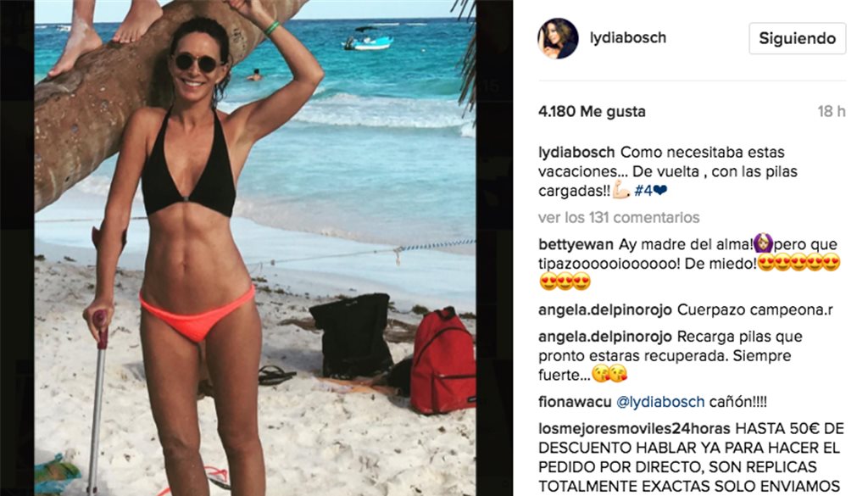This screenshot has width=868, height=496.
Task: Expand ver los 131 comentarios
Action: (619, 218)
